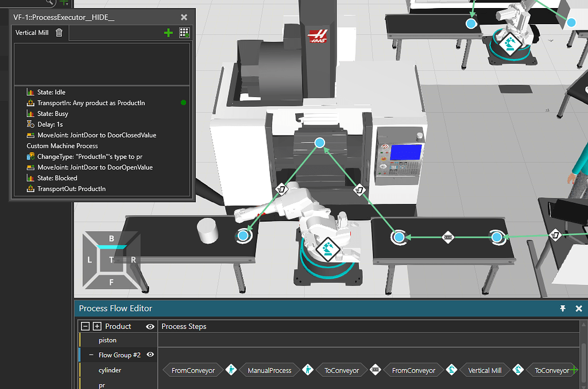This screenshot has height=389, width=588.
Task: Click the State: Blocked bar chart icon
Action: tap(30, 178)
